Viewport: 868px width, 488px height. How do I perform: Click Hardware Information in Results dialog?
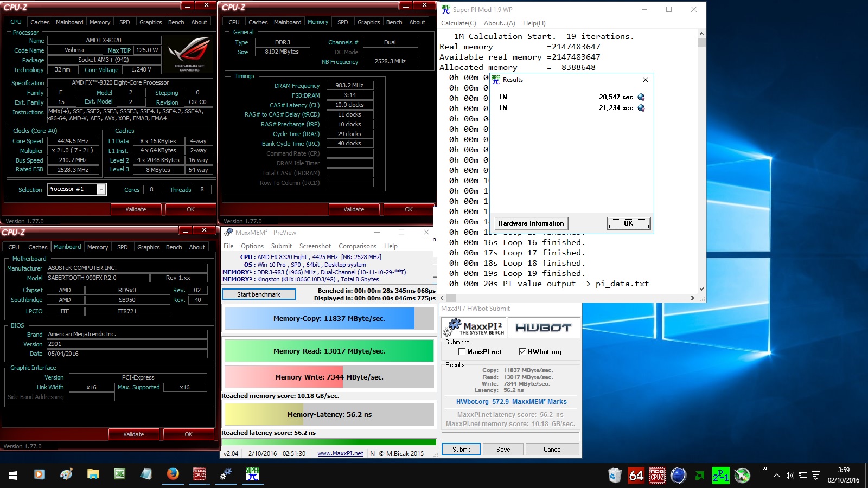[x=531, y=223]
